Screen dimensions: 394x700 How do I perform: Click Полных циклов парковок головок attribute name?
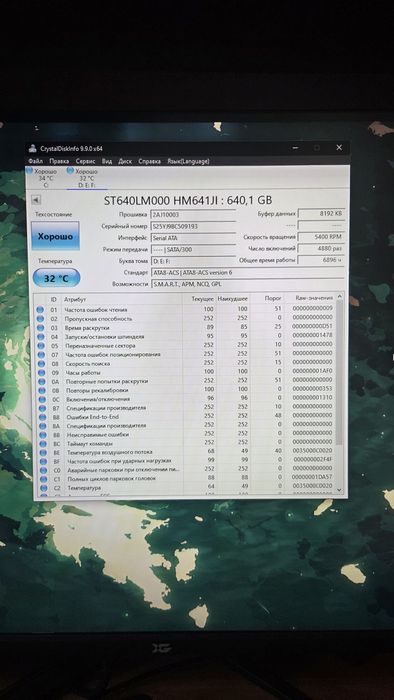pyautogui.click(x=112, y=479)
